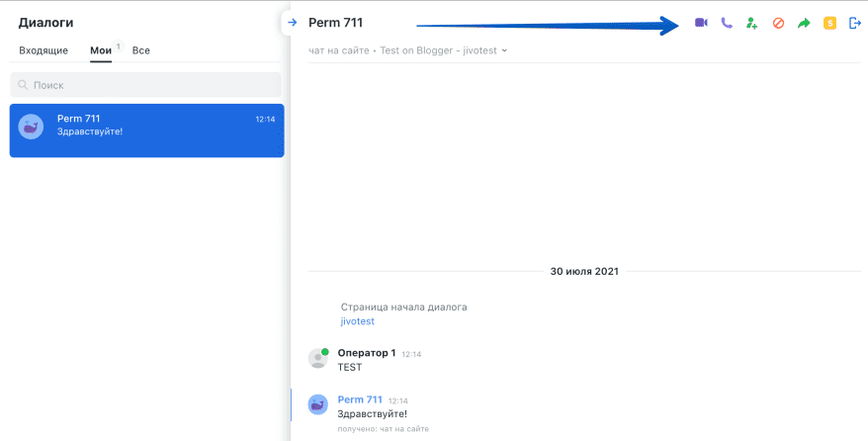Click the search magnifier icon
This screenshot has height=441, width=868.
(x=23, y=85)
